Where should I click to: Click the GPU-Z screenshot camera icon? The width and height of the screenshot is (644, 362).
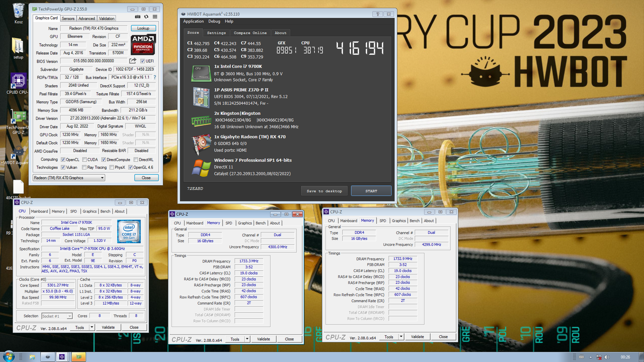[138, 17]
